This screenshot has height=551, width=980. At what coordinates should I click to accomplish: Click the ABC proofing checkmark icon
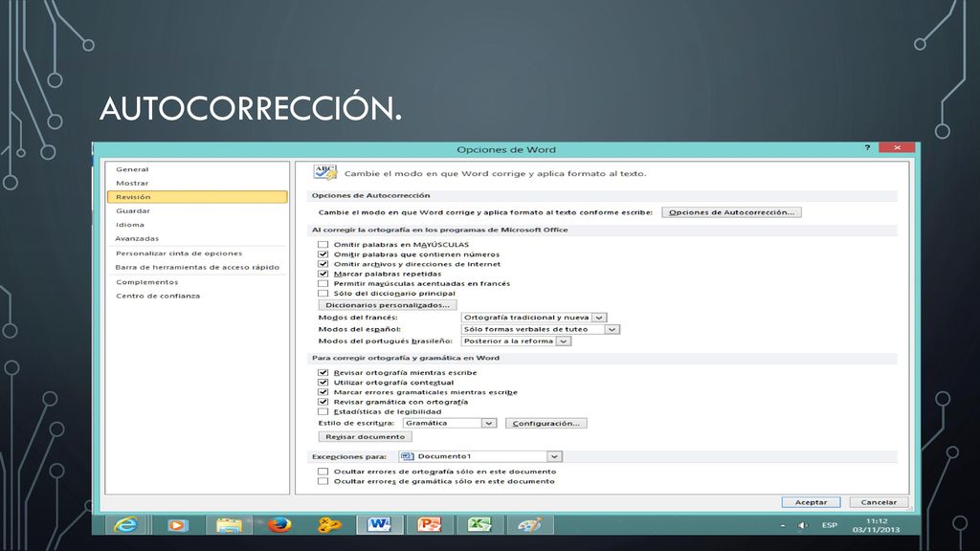pos(325,172)
